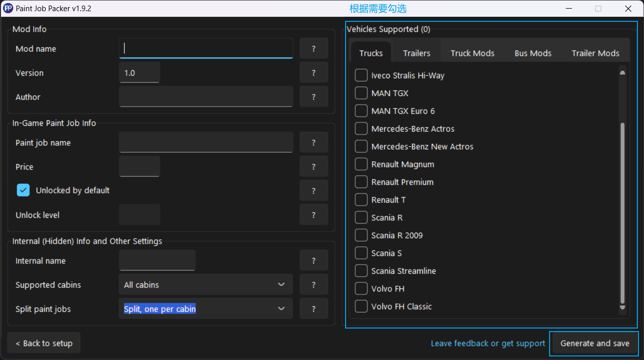Viewport: 644px width, 360px height.
Task: Click the Generate and save button
Action: [595, 343]
